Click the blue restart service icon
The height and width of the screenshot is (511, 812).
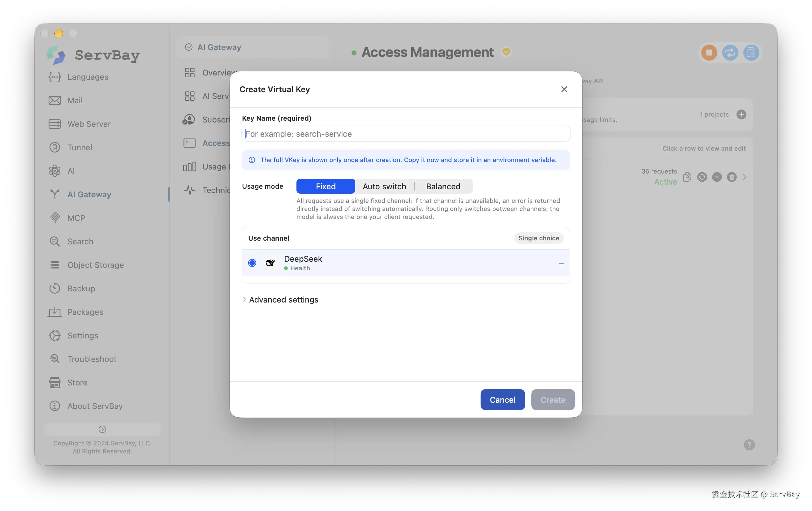730,53
